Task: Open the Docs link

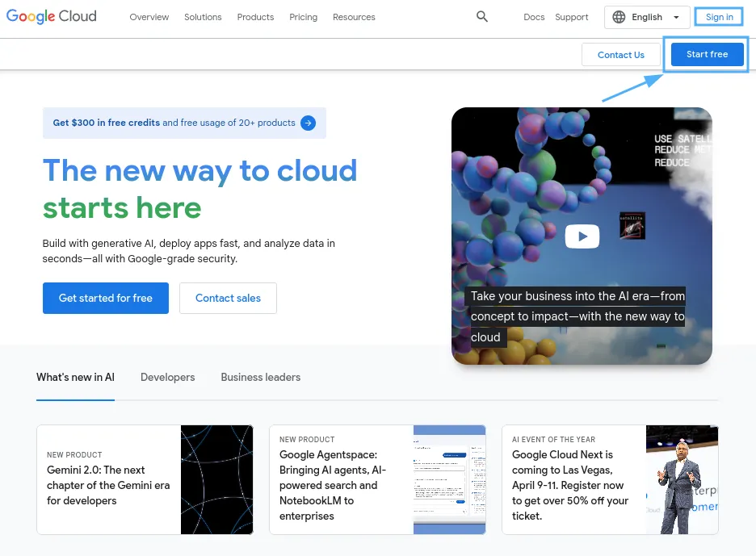Action: point(534,17)
